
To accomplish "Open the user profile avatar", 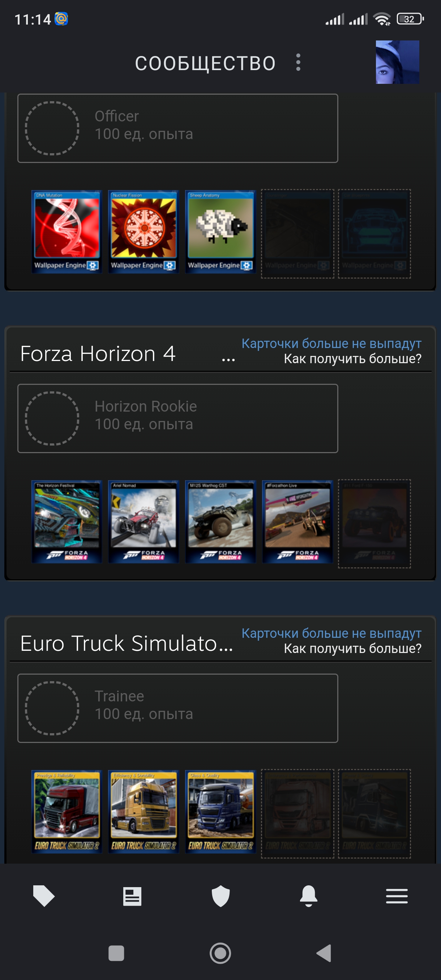I will (x=397, y=62).
